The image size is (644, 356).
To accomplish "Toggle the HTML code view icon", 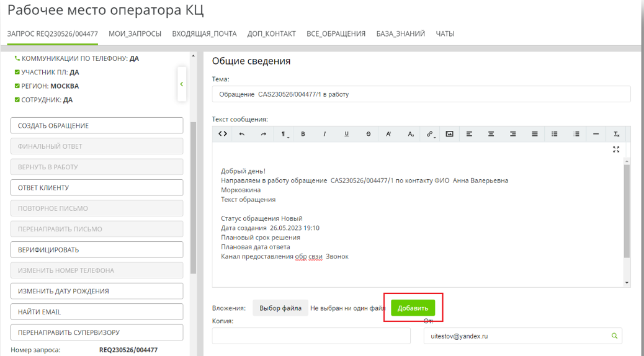I will (x=223, y=134).
